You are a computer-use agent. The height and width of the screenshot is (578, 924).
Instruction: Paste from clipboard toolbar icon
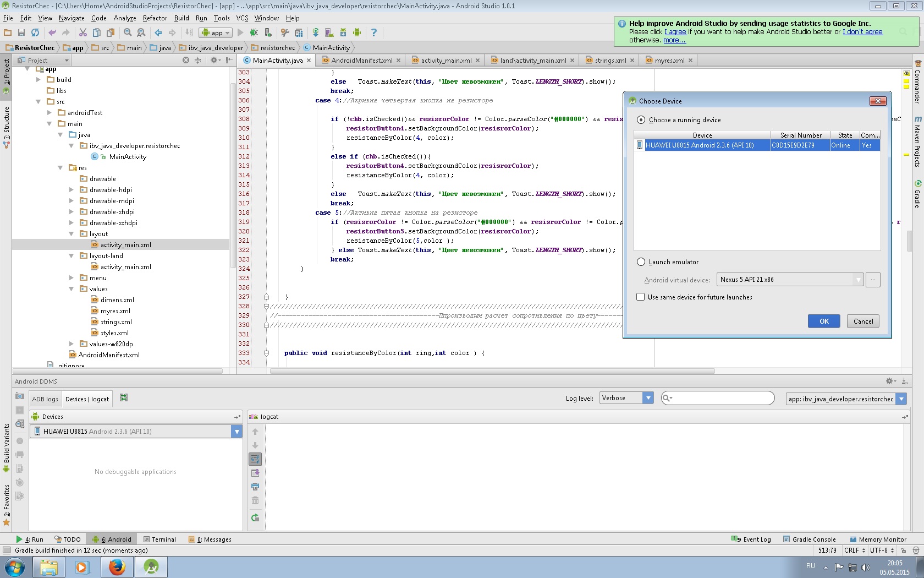[111, 32]
